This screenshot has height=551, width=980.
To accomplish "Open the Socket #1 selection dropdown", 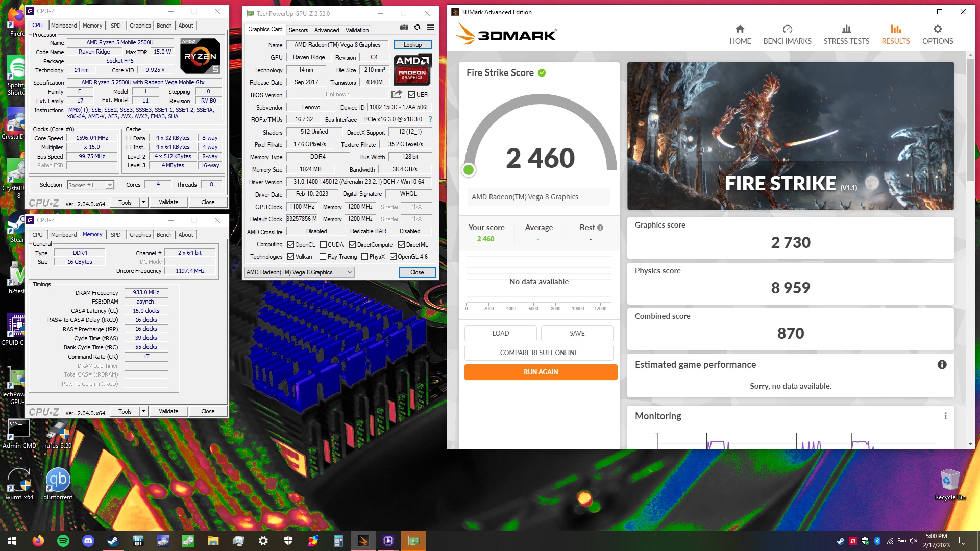I will point(90,185).
